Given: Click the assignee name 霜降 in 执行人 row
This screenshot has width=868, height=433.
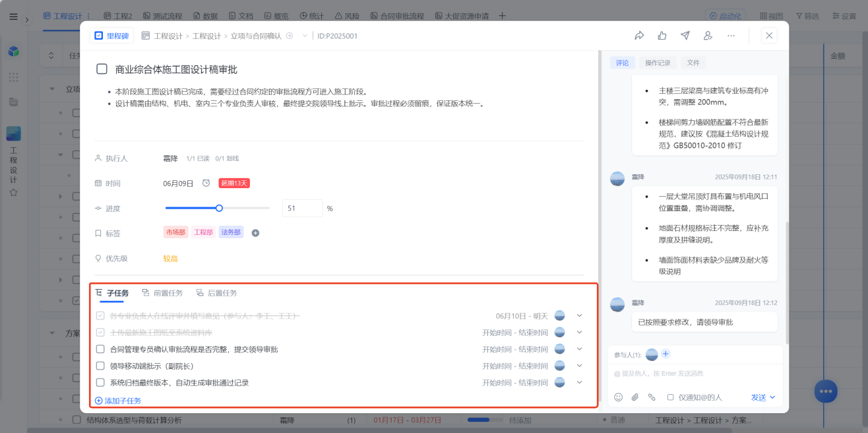Looking at the screenshot, I should 170,158.
